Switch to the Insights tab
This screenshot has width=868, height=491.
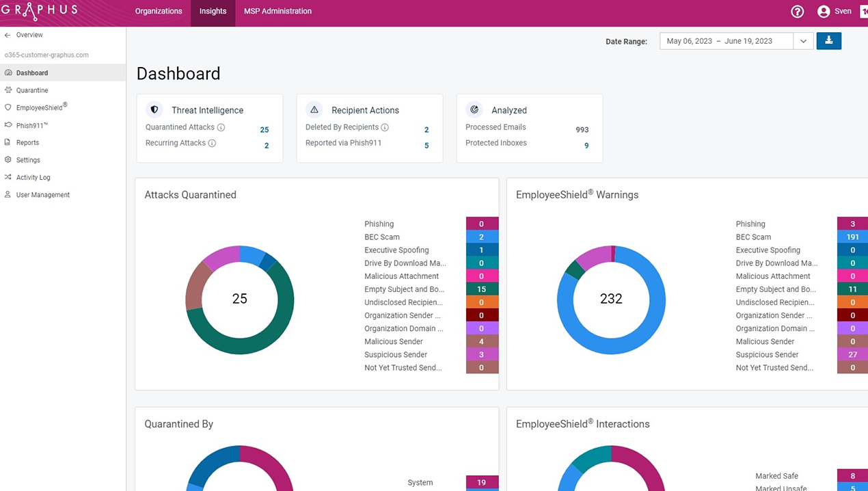(x=213, y=12)
